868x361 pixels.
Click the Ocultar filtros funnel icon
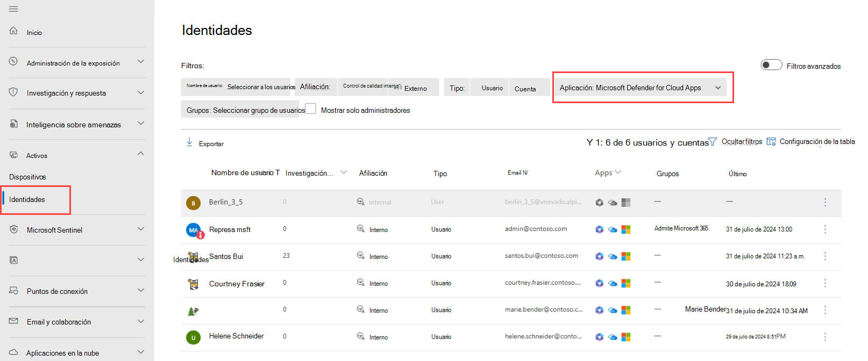coord(713,142)
